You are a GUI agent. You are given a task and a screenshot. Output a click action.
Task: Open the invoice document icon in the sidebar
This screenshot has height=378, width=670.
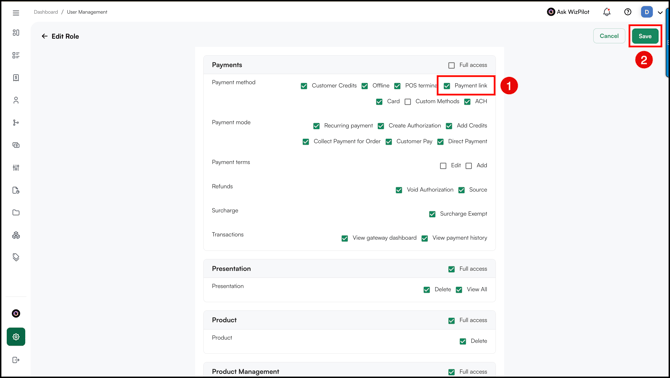tap(16, 78)
